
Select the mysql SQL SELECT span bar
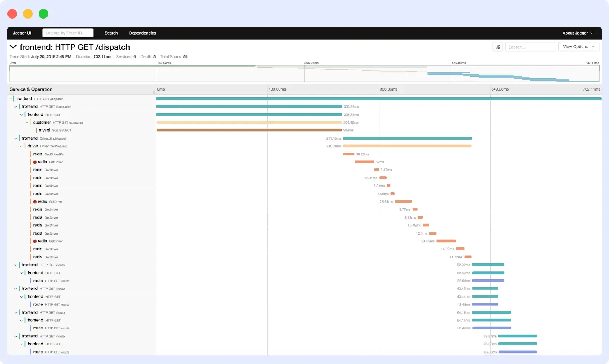(249, 130)
